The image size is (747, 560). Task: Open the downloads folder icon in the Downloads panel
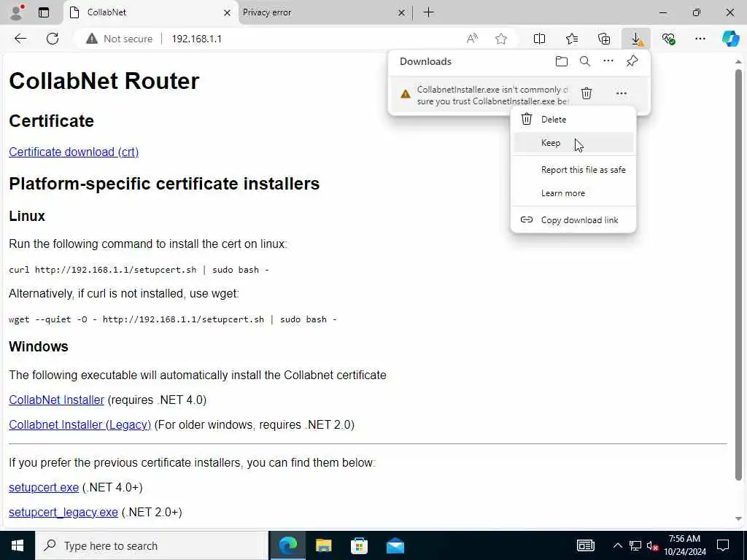pyautogui.click(x=562, y=61)
